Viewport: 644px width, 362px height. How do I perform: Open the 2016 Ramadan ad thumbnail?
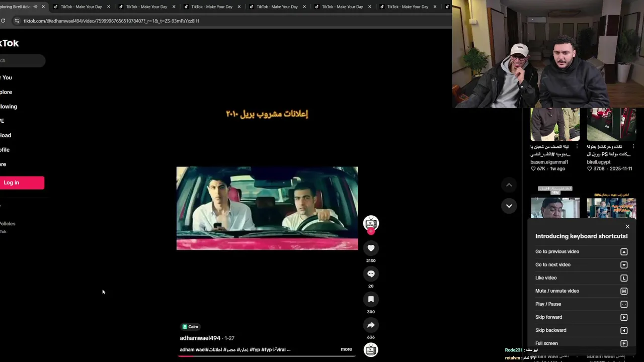tap(611, 205)
